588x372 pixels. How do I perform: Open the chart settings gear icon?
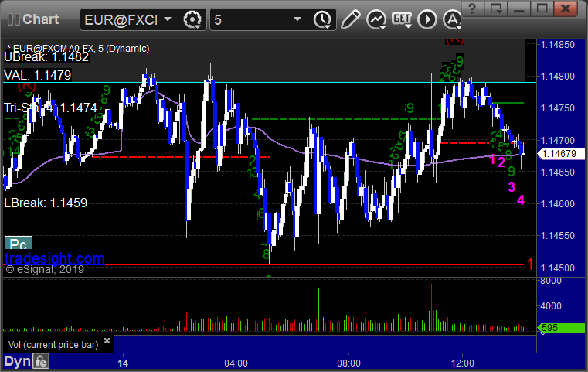pyautogui.click(x=192, y=19)
